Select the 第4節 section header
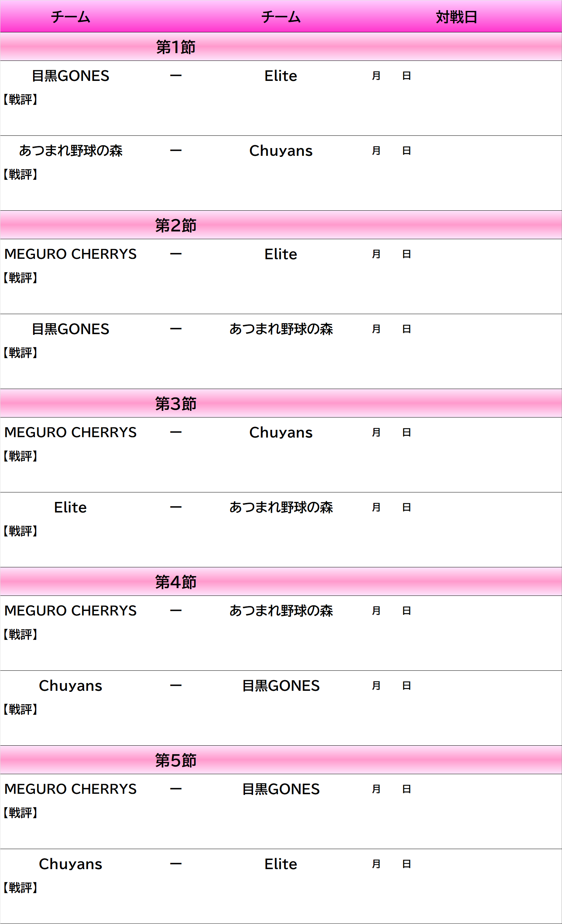 point(176,582)
